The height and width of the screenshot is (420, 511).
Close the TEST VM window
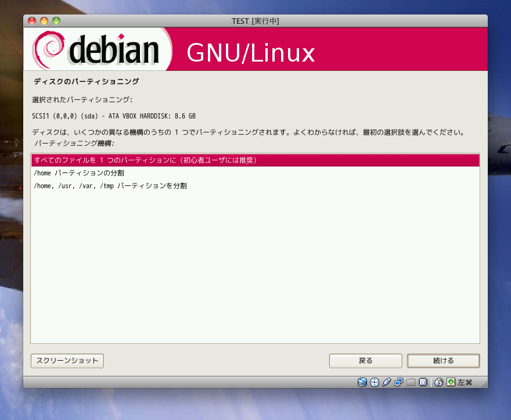[31, 21]
